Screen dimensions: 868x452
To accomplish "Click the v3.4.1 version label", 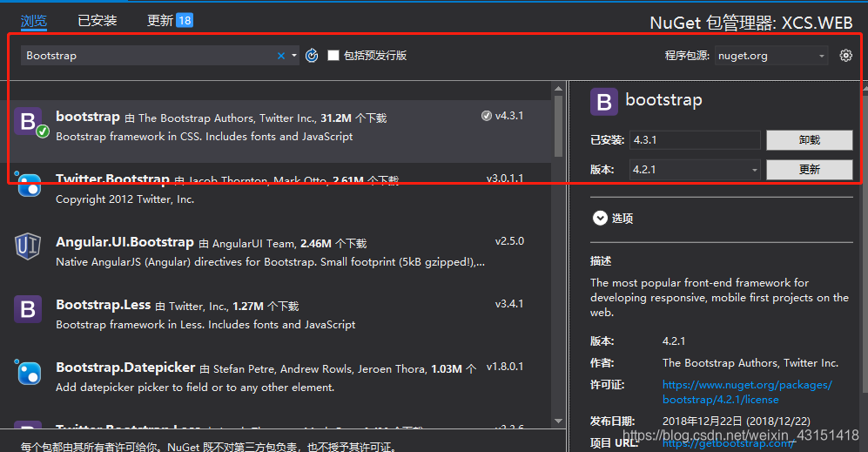I will coord(509,304).
